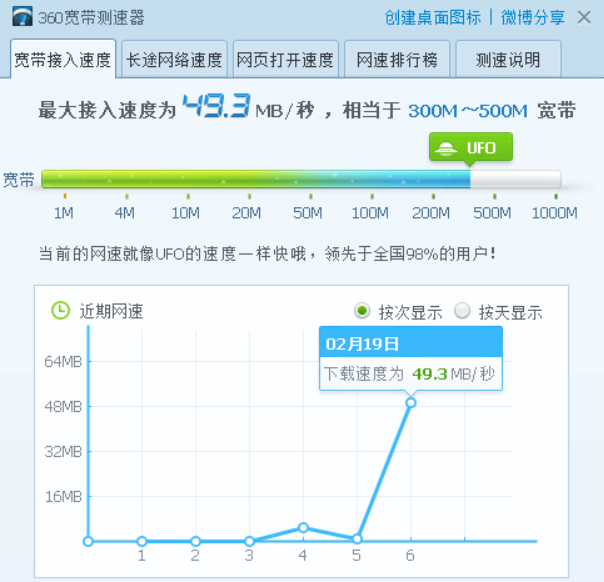This screenshot has height=582, width=604.
Task: Click the 300M~500M bandwidth text
Action: 468,111
